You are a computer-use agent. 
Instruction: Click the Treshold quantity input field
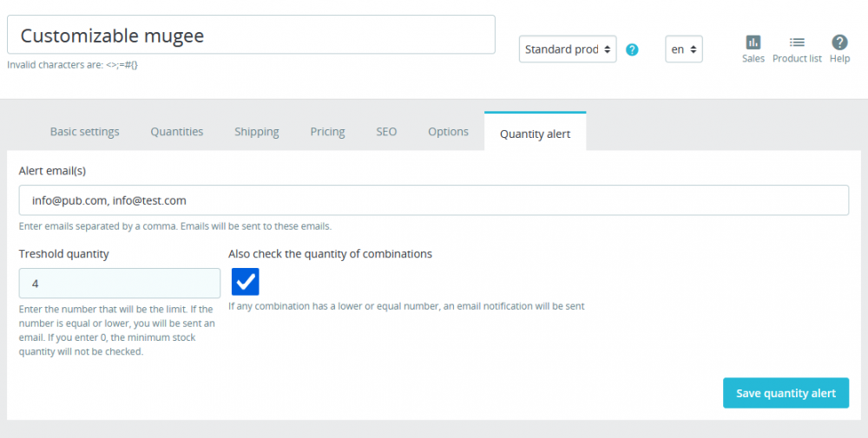(x=120, y=284)
